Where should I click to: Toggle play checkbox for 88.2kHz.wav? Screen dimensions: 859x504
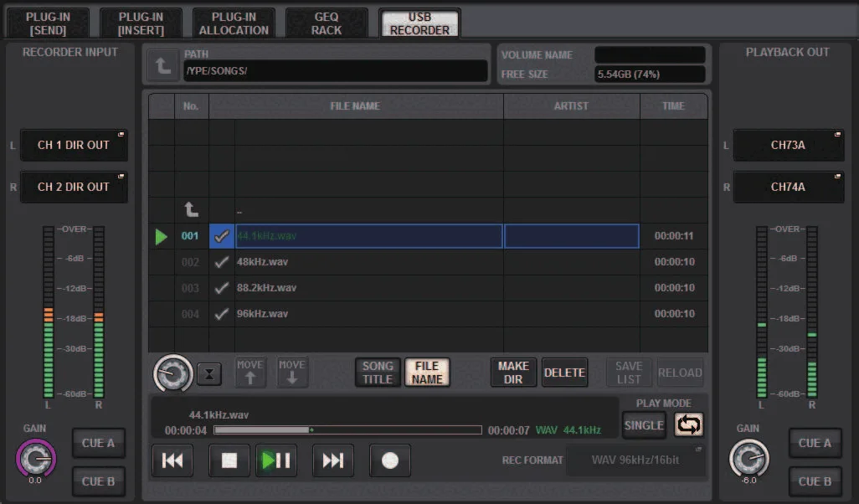pos(222,288)
